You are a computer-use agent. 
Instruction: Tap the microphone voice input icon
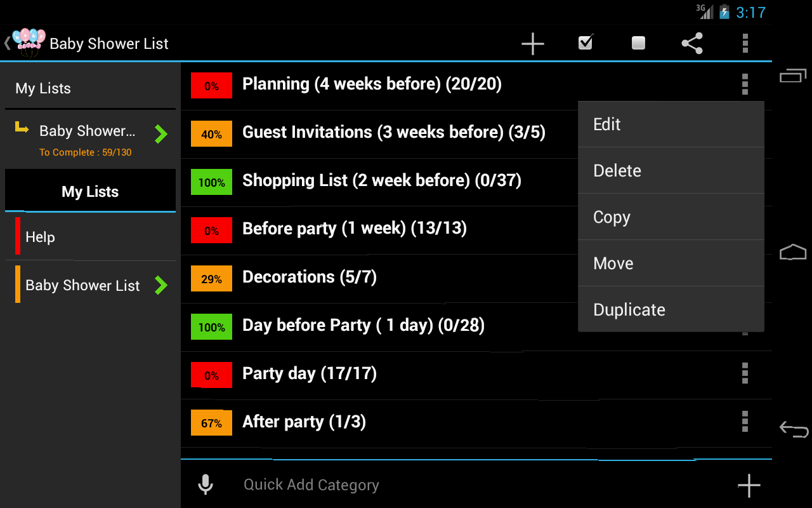point(205,485)
